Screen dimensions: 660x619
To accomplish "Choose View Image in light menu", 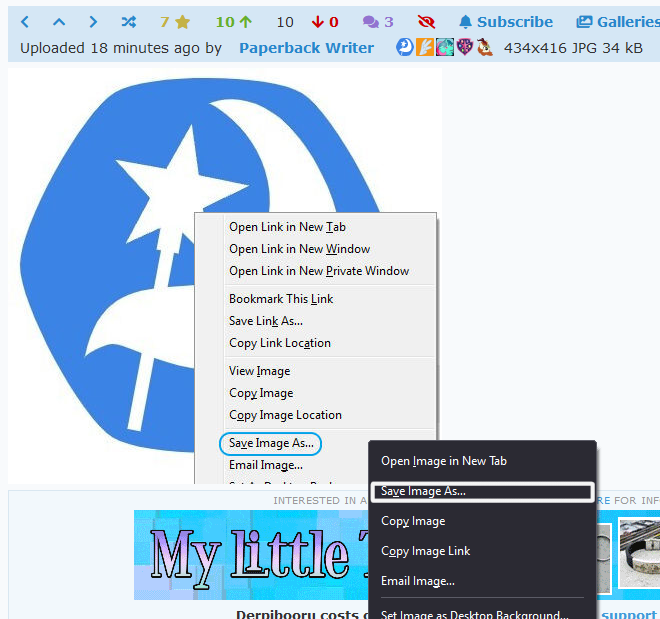I will tap(260, 371).
